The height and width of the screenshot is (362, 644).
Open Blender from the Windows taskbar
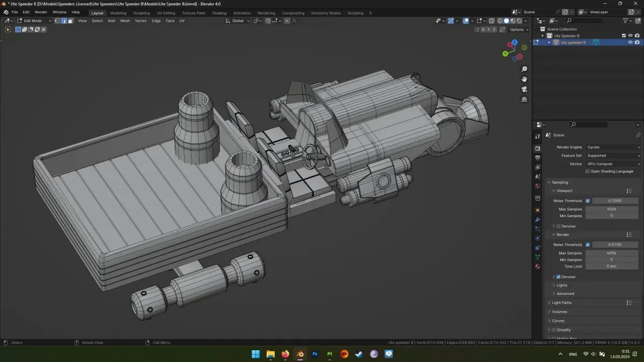[300, 354]
